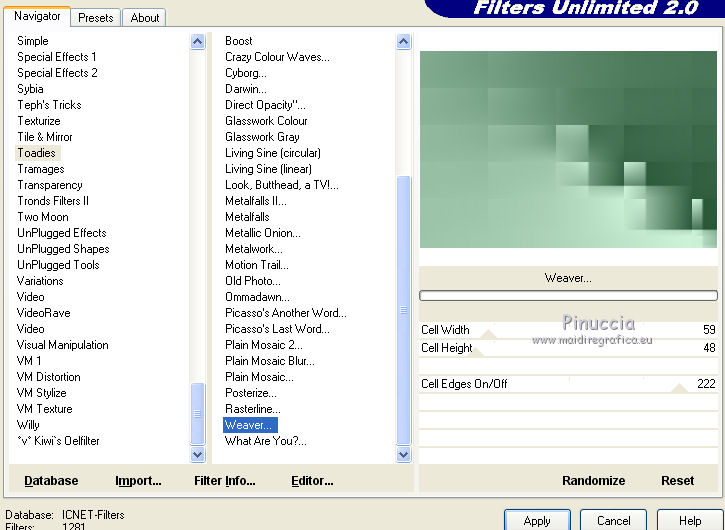This screenshot has height=530, width=725.
Task: Select Willy category
Action: coord(28,425)
